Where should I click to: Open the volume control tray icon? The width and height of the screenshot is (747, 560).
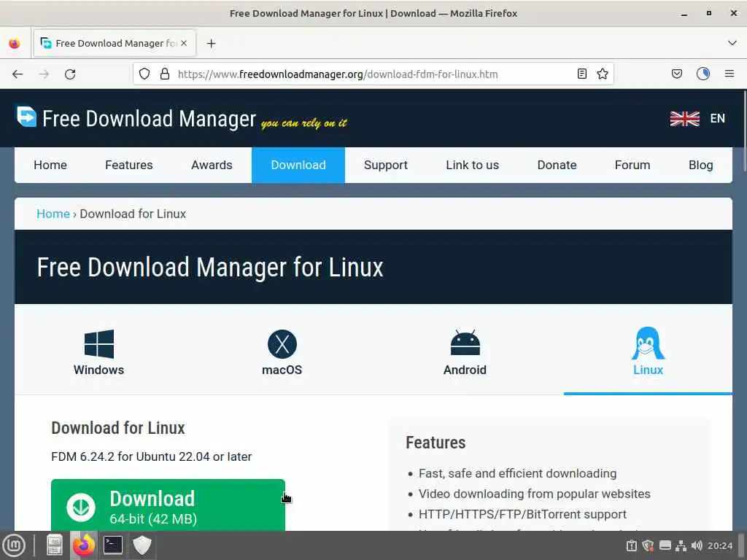[697, 545]
